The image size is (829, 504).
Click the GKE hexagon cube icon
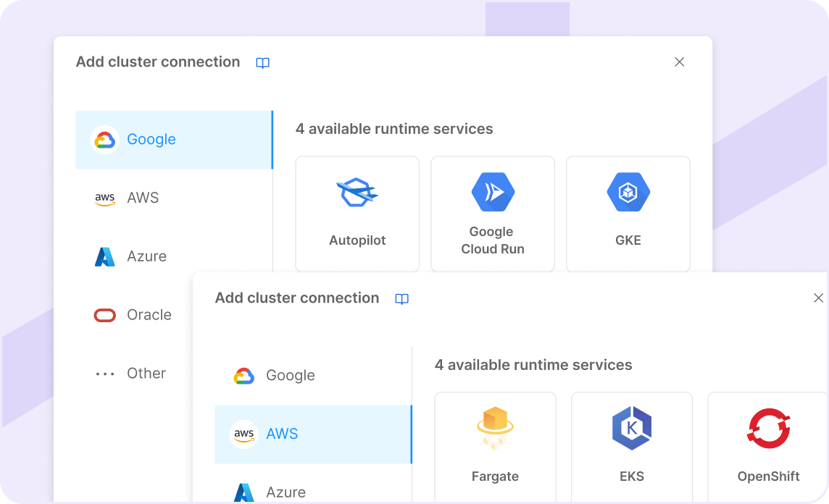tap(628, 192)
